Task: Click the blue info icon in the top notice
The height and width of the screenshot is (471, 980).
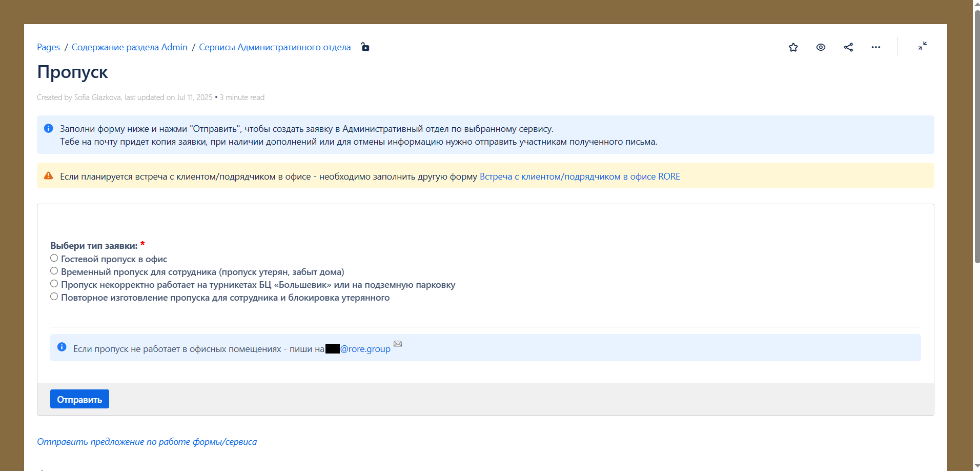Action: pyautogui.click(x=49, y=128)
